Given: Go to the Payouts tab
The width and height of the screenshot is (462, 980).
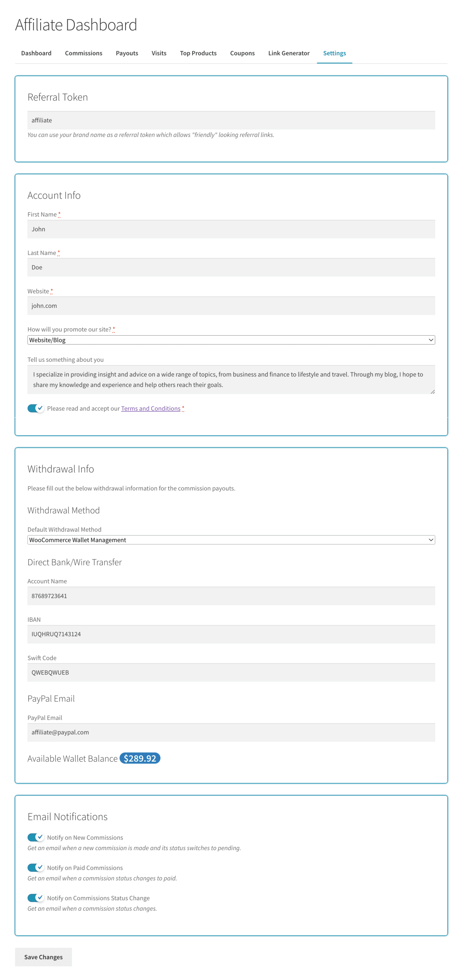Looking at the screenshot, I should point(127,53).
